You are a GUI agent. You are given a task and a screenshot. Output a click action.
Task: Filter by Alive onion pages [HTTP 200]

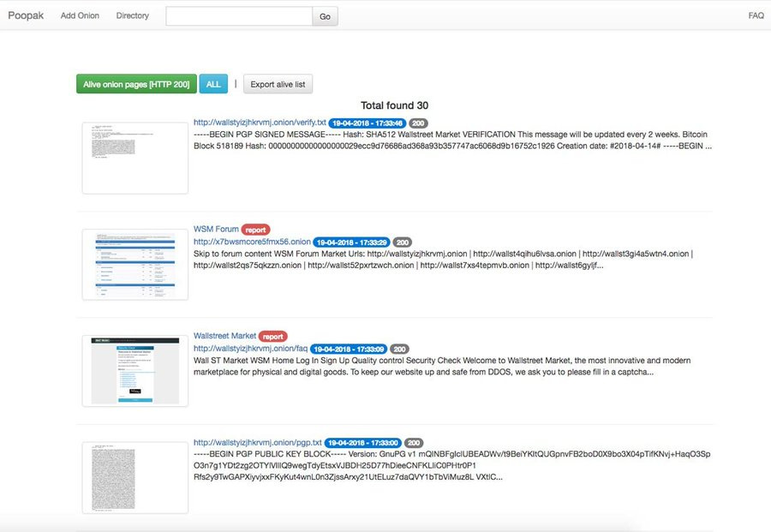click(x=136, y=84)
